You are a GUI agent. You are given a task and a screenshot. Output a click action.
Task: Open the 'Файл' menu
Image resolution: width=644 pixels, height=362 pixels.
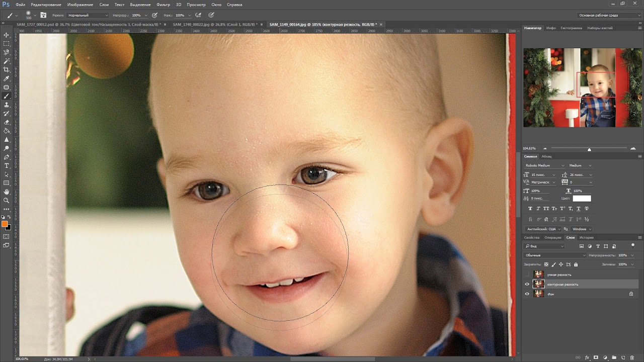point(20,5)
